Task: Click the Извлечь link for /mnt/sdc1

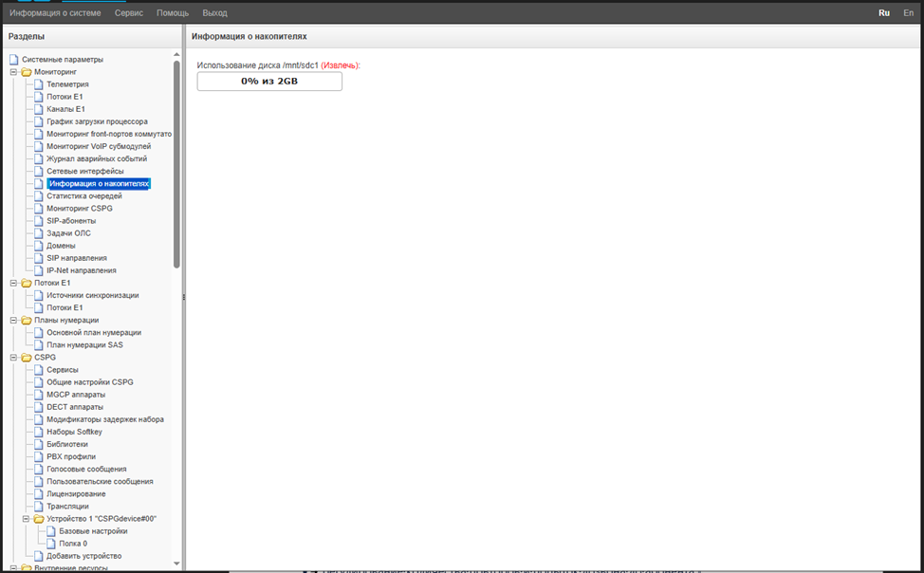Action: click(x=340, y=65)
